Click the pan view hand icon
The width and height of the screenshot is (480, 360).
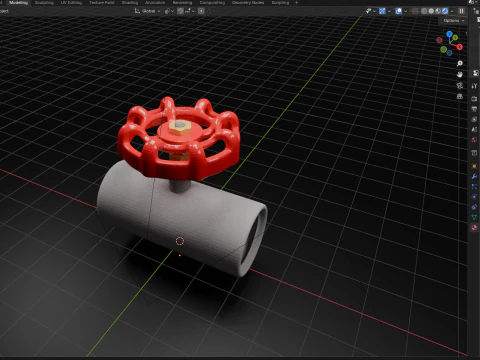coord(460,75)
